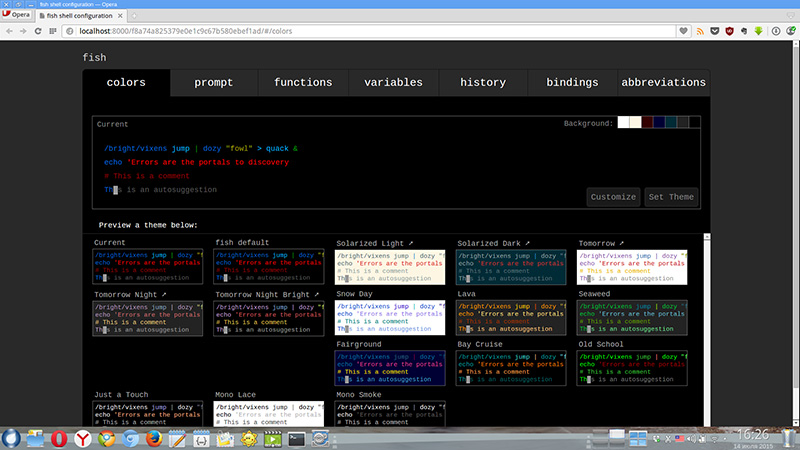
Task: Preview the Seaweed theme
Action: point(632,317)
